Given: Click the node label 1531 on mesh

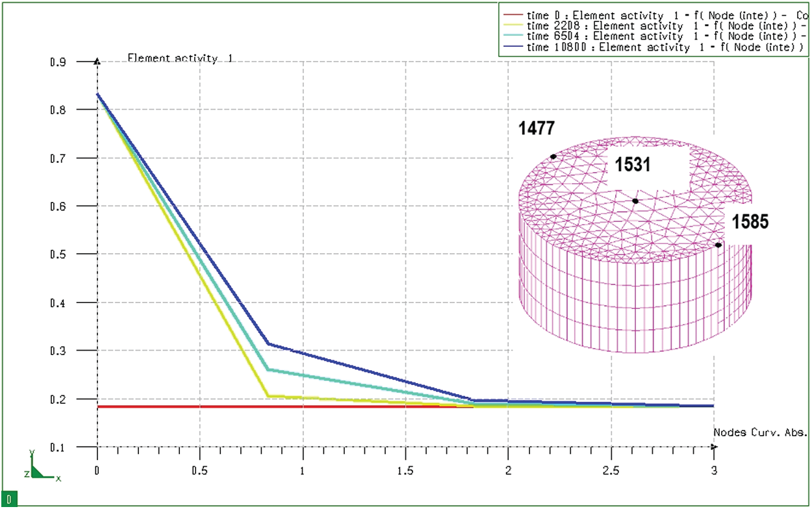Looking at the screenshot, I should [633, 166].
